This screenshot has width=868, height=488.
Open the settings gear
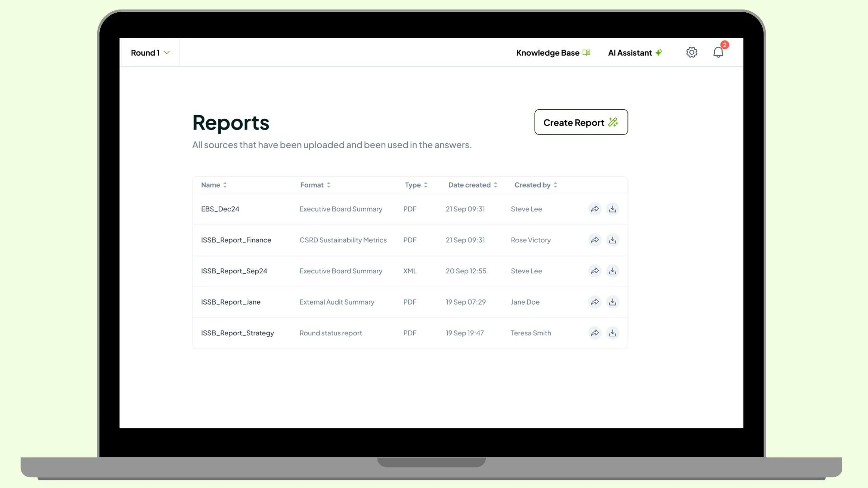click(x=691, y=52)
